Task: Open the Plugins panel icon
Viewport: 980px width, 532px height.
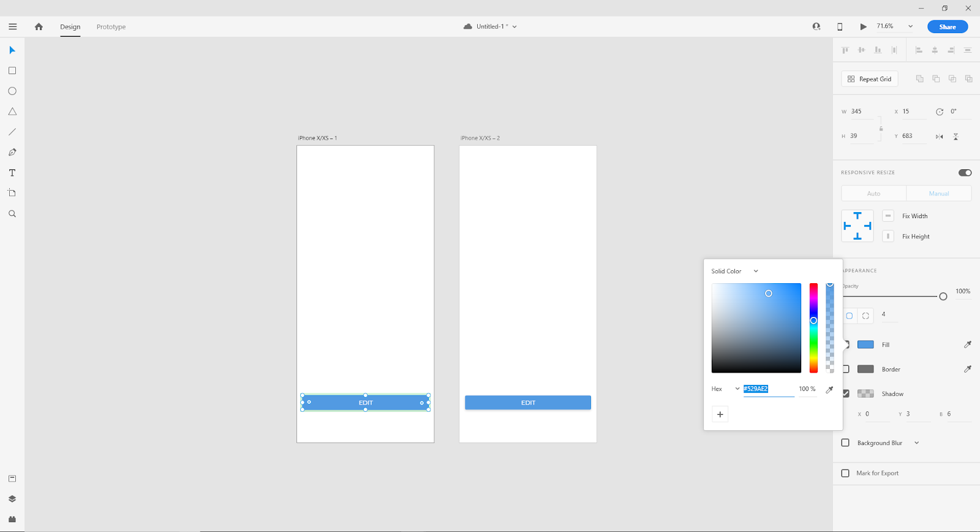Action: coord(12,519)
